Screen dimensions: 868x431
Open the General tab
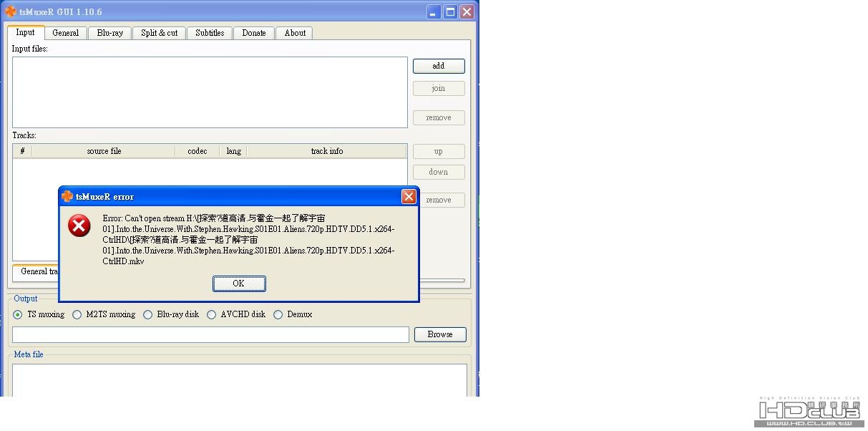click(66, 33)
